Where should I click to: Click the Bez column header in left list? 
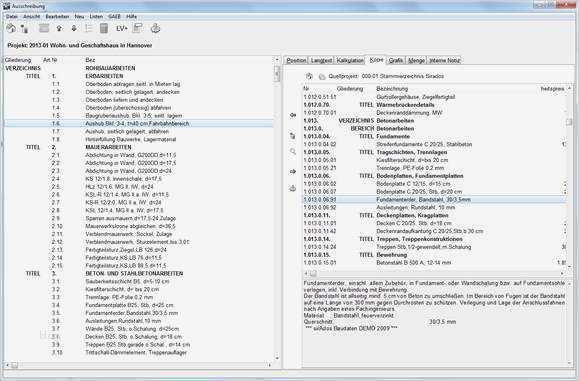pos(90,60)
